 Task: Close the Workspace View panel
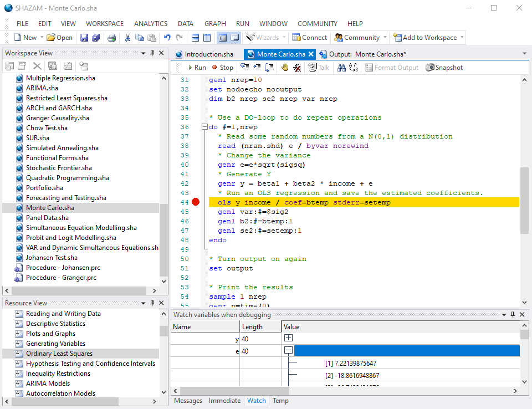161,53
